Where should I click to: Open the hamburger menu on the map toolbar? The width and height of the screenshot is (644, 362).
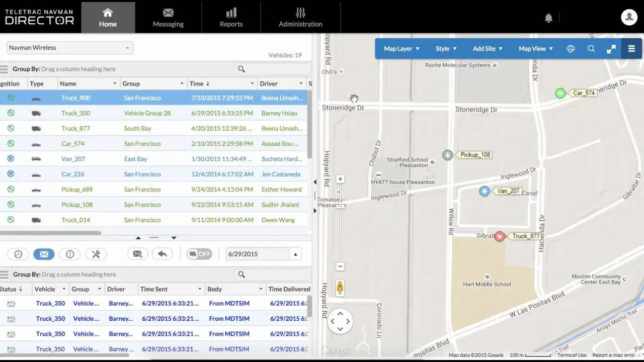pyautogui.click(x=631, y=48)
